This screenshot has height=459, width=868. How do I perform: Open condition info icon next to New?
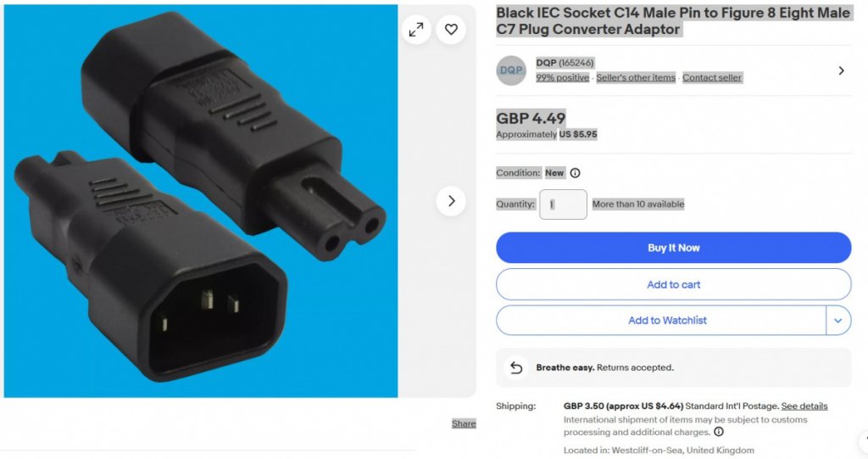pyautogui.click(x=576, y=173)
